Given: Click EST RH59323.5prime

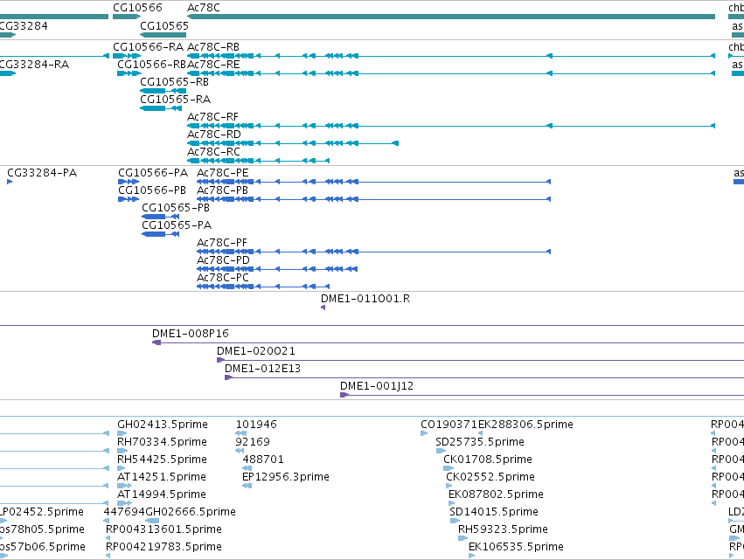Looking at the screenshot, I should pos(463,538).
